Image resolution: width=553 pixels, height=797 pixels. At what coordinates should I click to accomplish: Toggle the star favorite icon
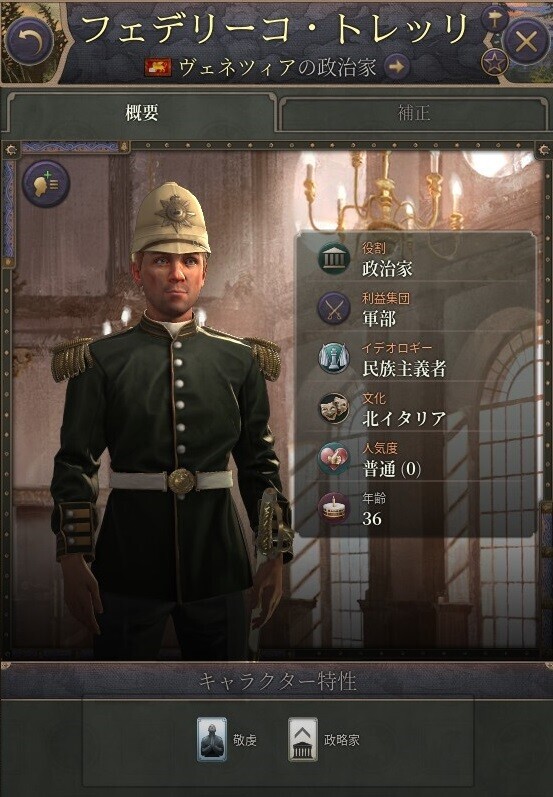(494, 63)
